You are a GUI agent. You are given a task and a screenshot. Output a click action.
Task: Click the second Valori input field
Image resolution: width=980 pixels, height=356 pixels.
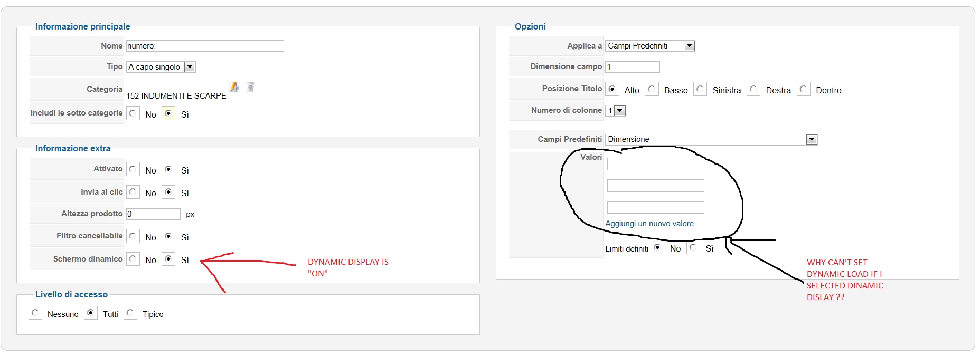[x=656, y=186]
